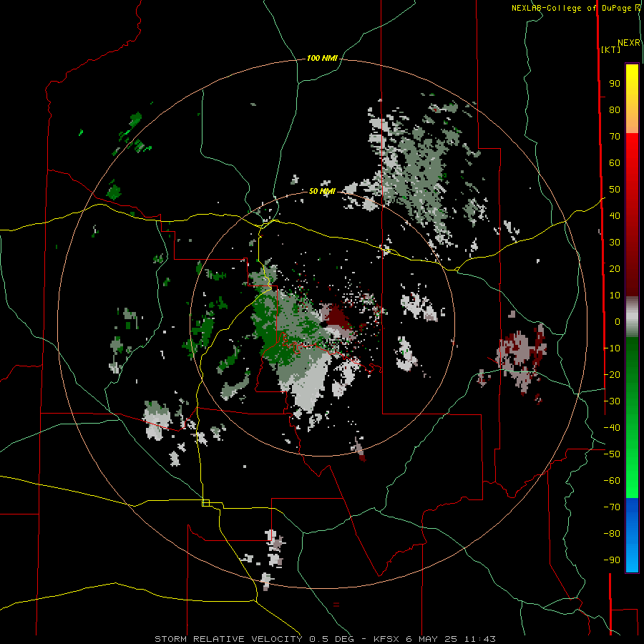Click the -70 scale value
644x644 pixels.
[x=612, y=507]
